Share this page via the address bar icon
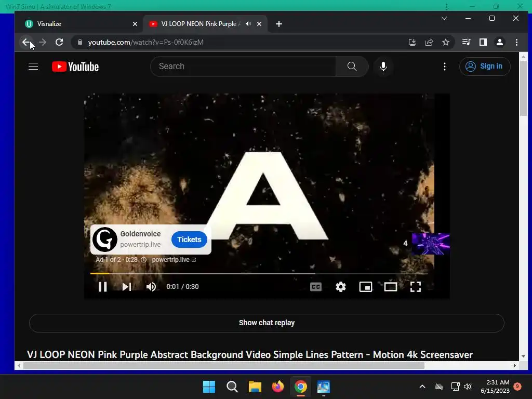 429,42
